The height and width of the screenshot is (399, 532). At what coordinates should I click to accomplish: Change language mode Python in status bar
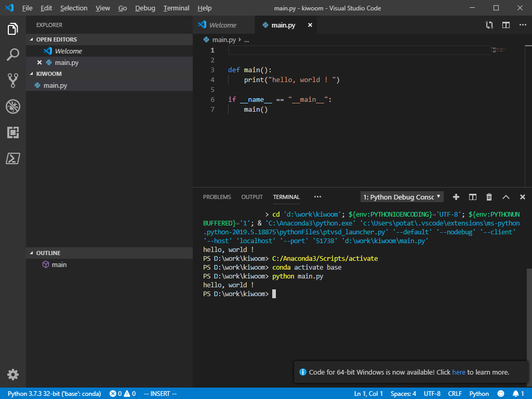click(479, 394)
